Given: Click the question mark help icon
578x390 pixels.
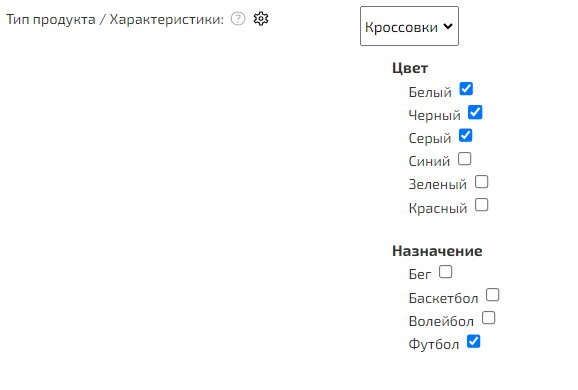Looking at the screenshot, I should click(238, 18).
